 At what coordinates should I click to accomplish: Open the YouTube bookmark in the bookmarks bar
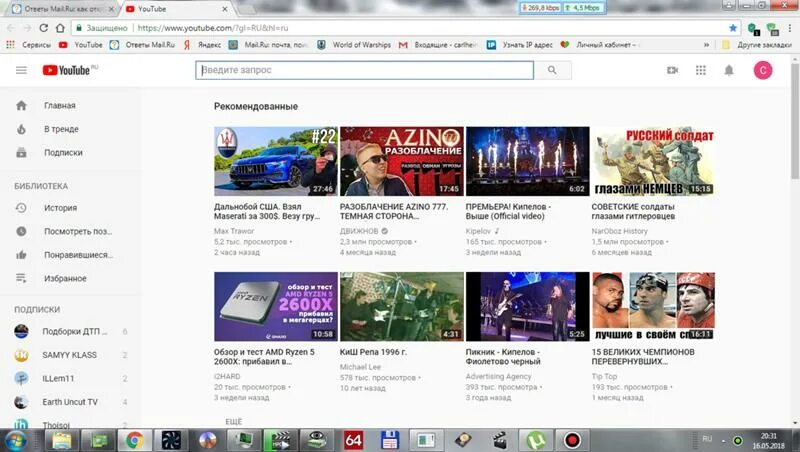[81, 45]
